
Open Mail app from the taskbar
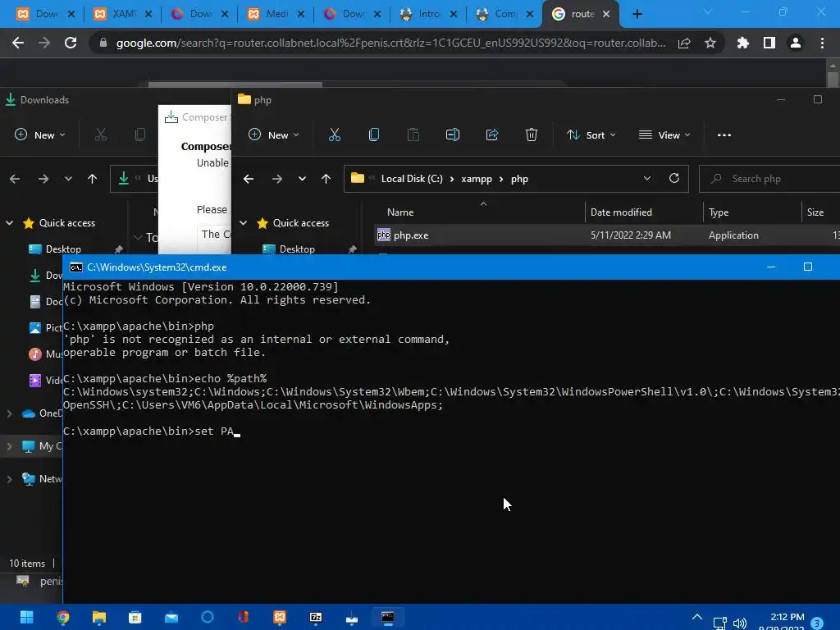(x=171, y=617)
